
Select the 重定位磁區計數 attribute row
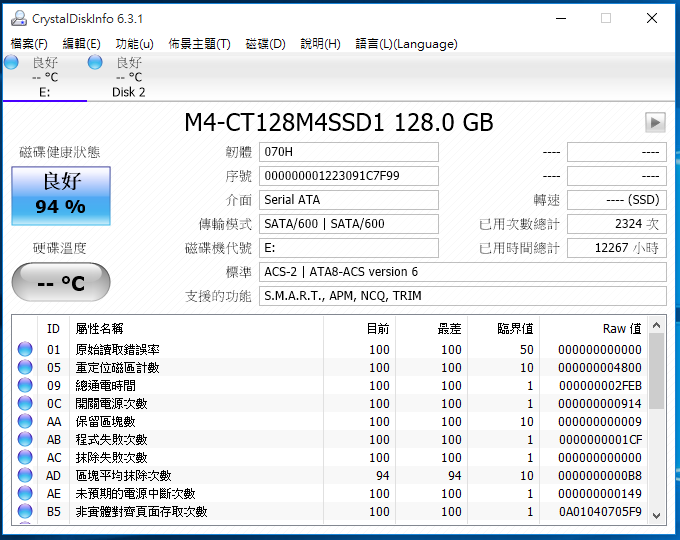[x=330, y=367]
